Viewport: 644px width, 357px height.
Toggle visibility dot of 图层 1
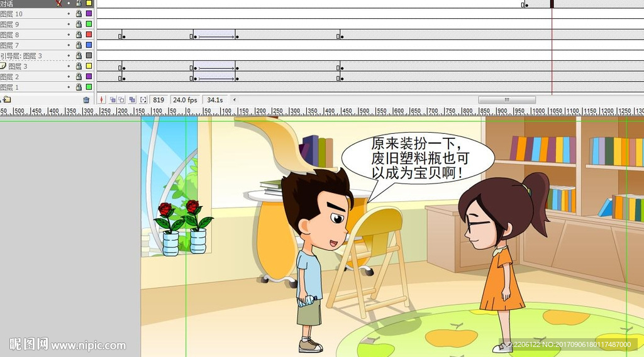(x=69, y=87)
